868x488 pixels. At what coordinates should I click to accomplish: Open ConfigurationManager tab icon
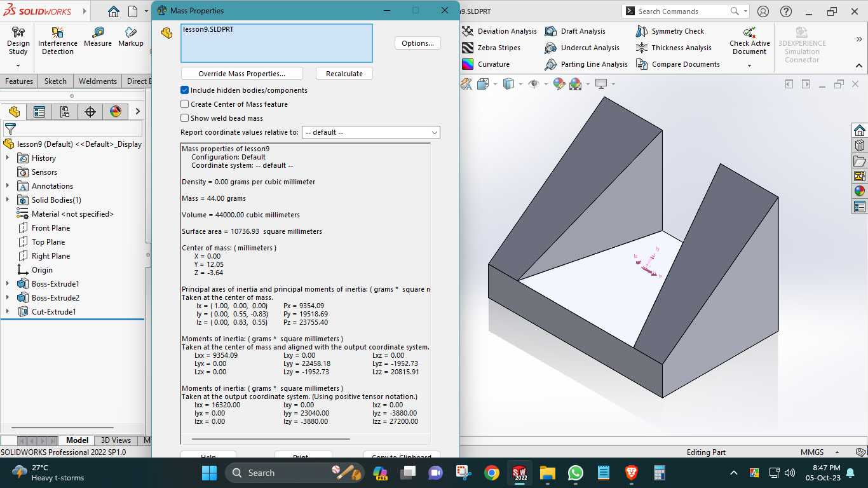pyautogui.click(x=65, y=112)
